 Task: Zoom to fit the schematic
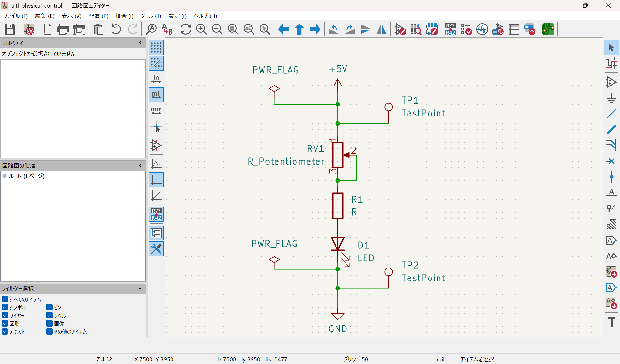coord(232,29)
